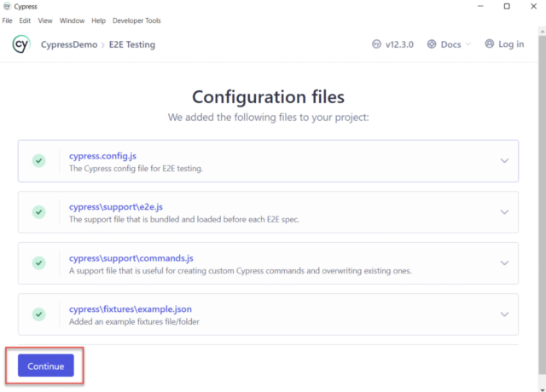Click the green checkmark beside cypress.config.js
This screenshot has height=392, width=546.
click(38, 161)
